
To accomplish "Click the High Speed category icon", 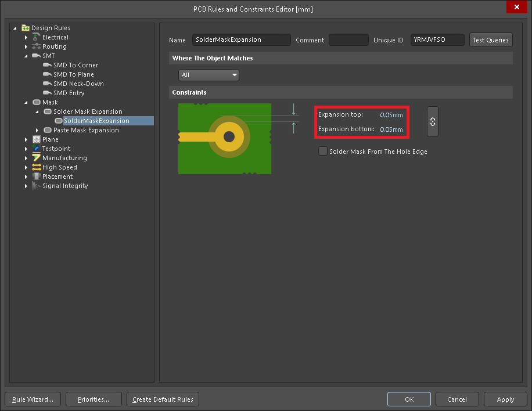I will [37, 167].
